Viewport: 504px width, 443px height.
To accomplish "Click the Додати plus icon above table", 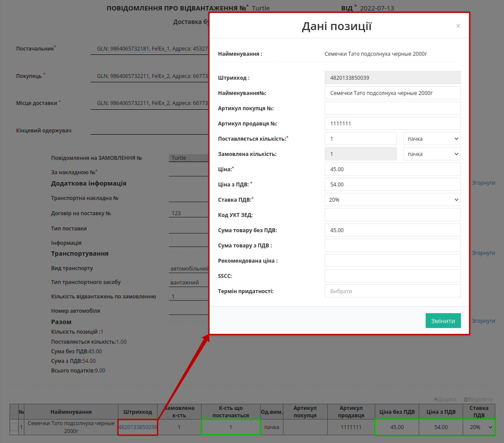I will point(436,399).
